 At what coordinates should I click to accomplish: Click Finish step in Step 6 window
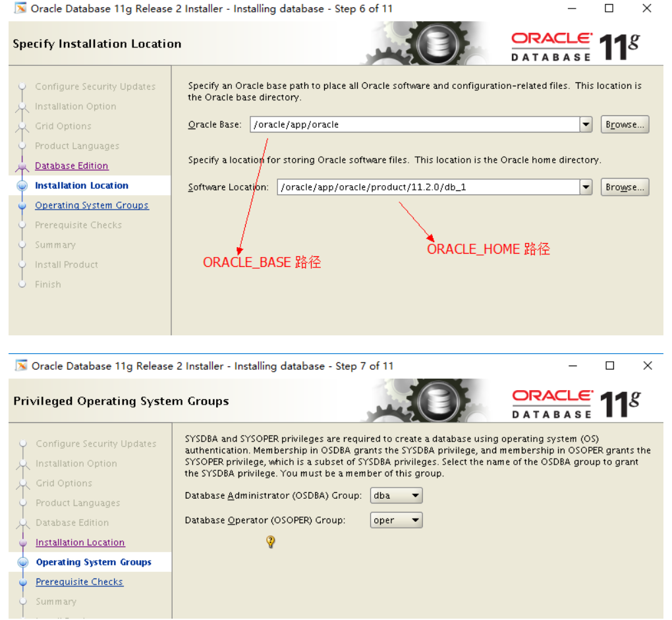48,285
